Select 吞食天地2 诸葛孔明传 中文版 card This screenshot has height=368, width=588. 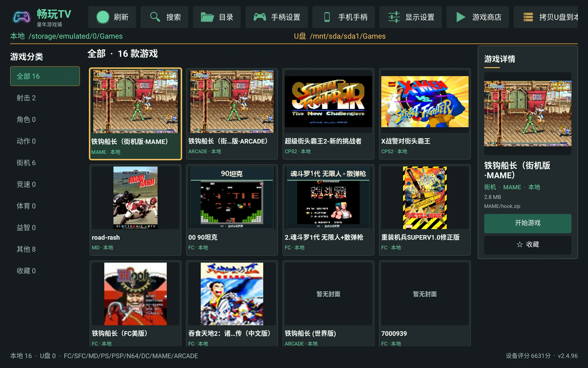[232, 304]
